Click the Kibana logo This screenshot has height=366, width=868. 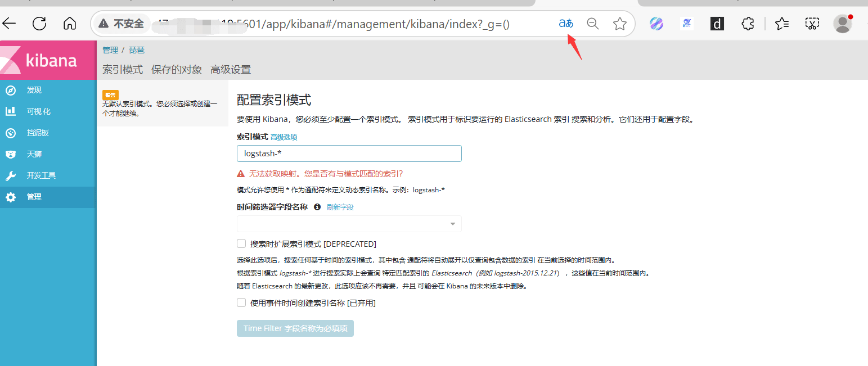(x=48, y=60)
